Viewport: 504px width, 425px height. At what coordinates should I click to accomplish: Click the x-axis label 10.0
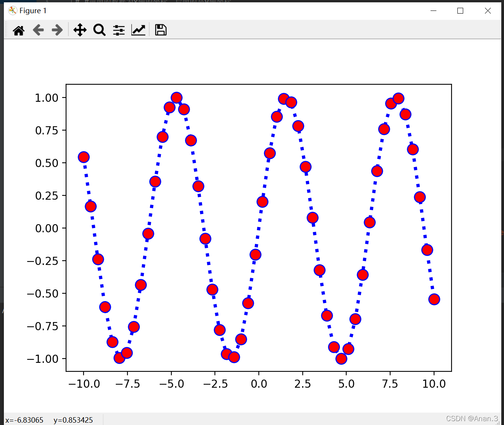click(x=434, y=384)
